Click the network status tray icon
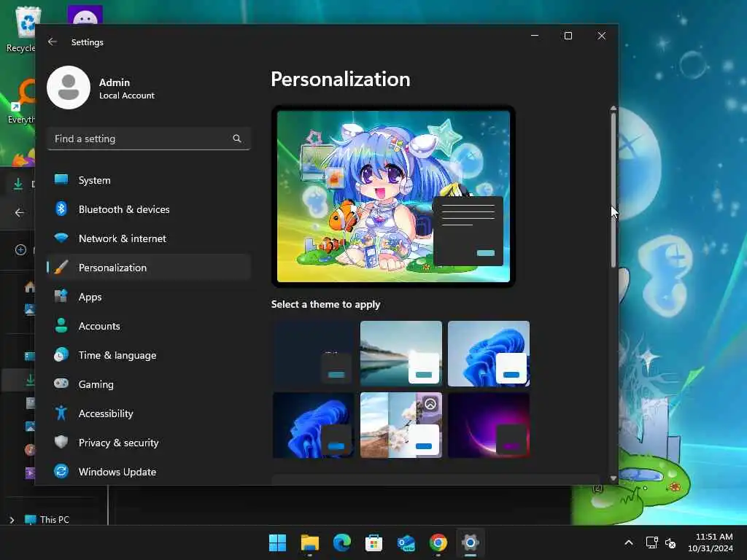 coord(651,542)
